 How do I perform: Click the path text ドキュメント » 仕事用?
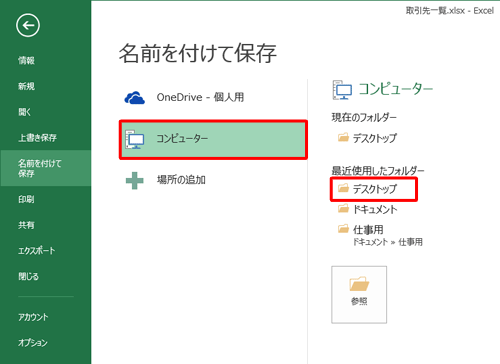pyautogui.click(x=388, y=242)
